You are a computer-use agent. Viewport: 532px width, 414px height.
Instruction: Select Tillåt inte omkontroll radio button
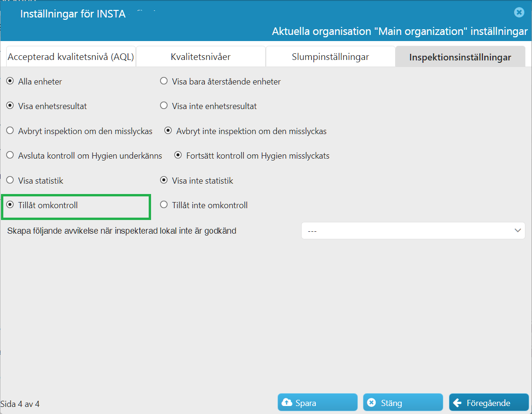164,204
